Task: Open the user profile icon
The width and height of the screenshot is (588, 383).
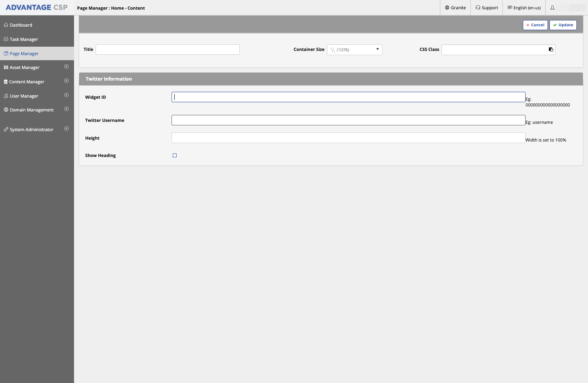Action: 553,8
